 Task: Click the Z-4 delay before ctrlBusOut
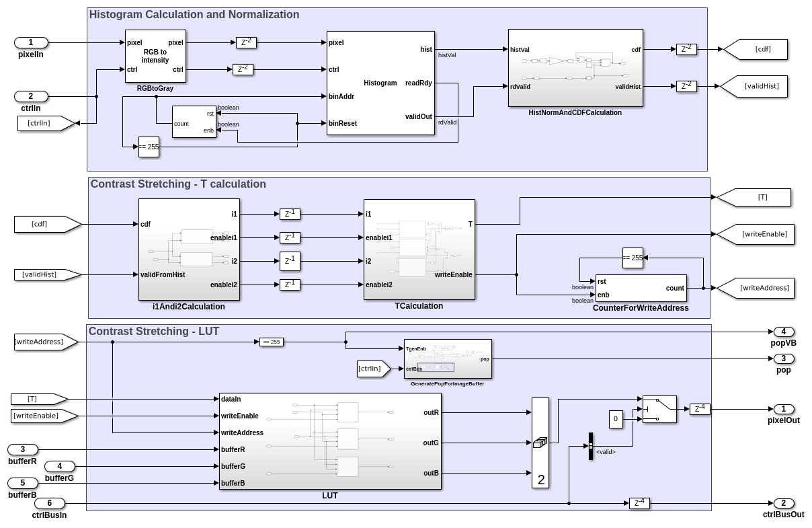click(x=639, y=503)
